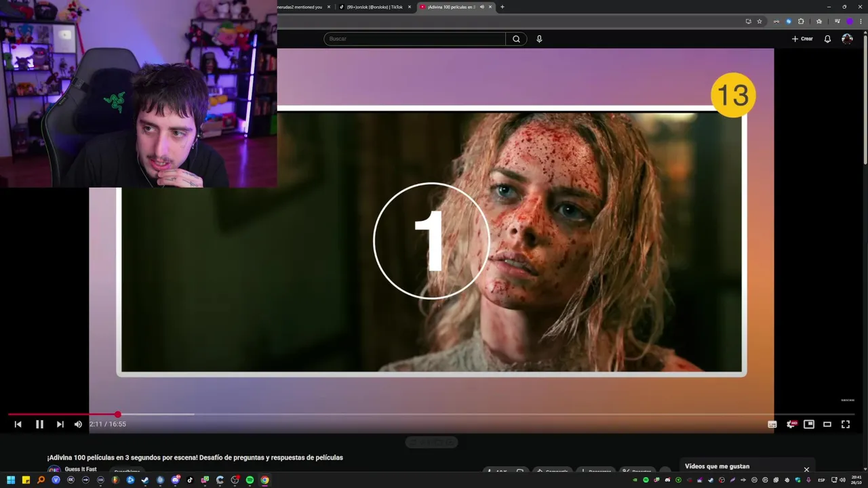Start voice search with microphone icon

click(539, 39)
